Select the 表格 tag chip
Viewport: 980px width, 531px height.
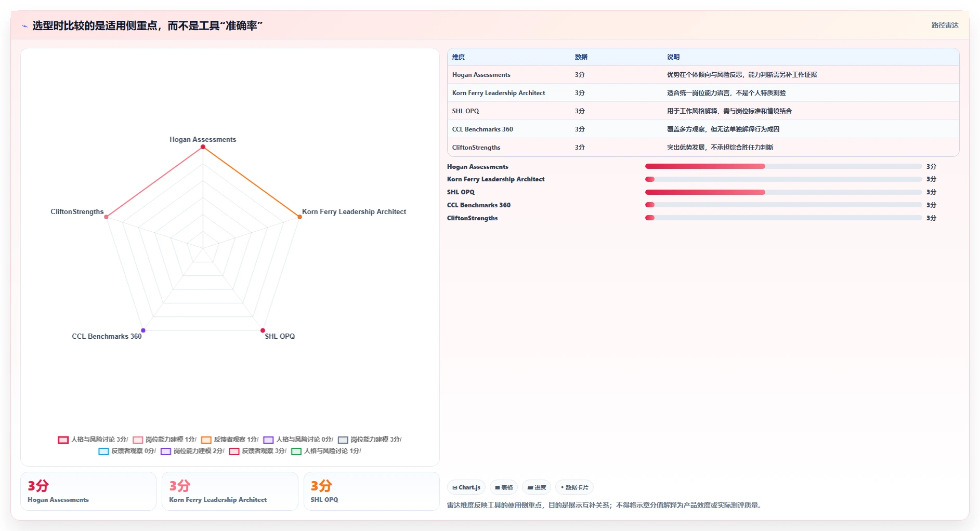click(504, 487)
